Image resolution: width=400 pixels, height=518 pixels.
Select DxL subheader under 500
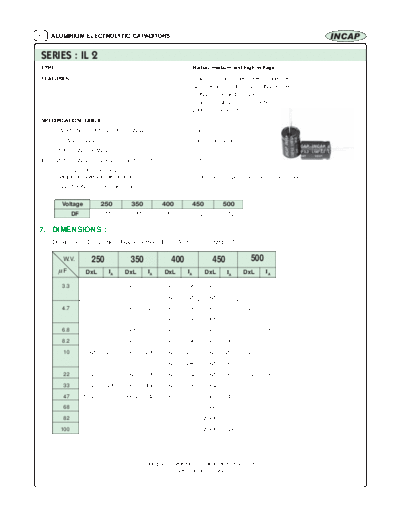click(x=249, y=272)
